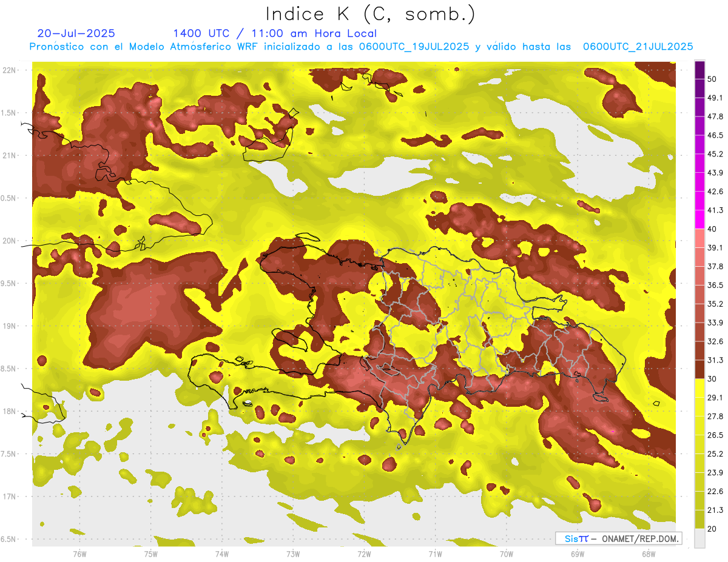Click the time '1400 UTC / 11:00 am Hora Local'

click(x=275, y=33)
